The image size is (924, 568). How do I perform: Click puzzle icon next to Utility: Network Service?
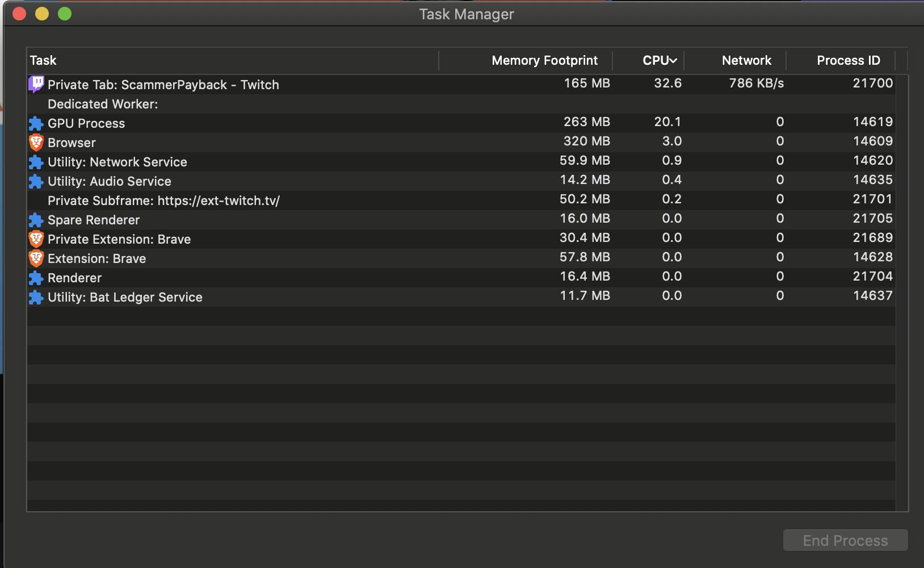36,162
